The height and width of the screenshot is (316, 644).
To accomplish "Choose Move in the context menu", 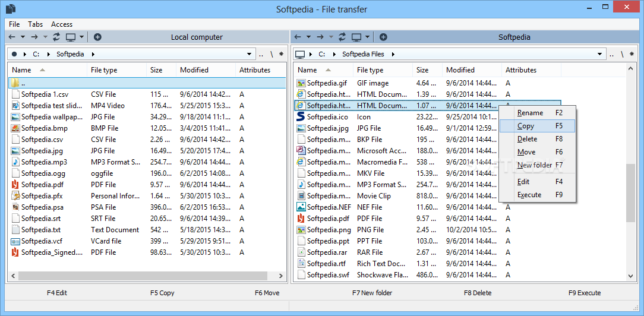I will tap(537, 152).
